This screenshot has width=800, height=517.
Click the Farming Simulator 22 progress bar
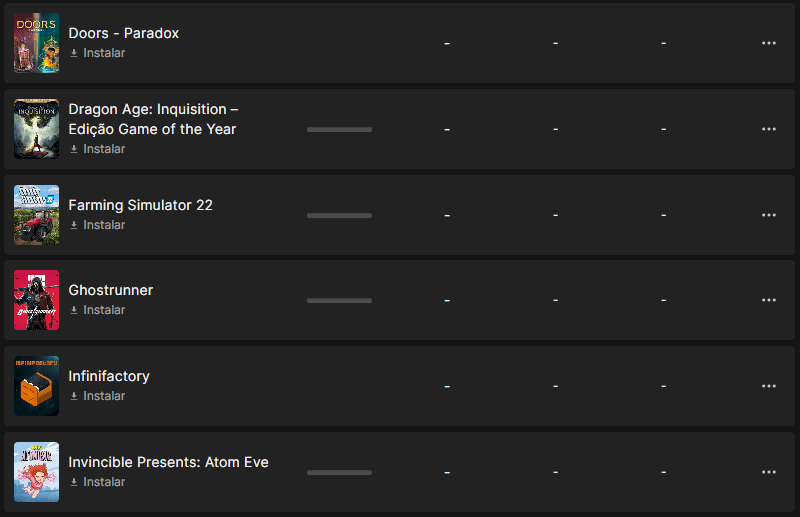(x=339, y=215)
